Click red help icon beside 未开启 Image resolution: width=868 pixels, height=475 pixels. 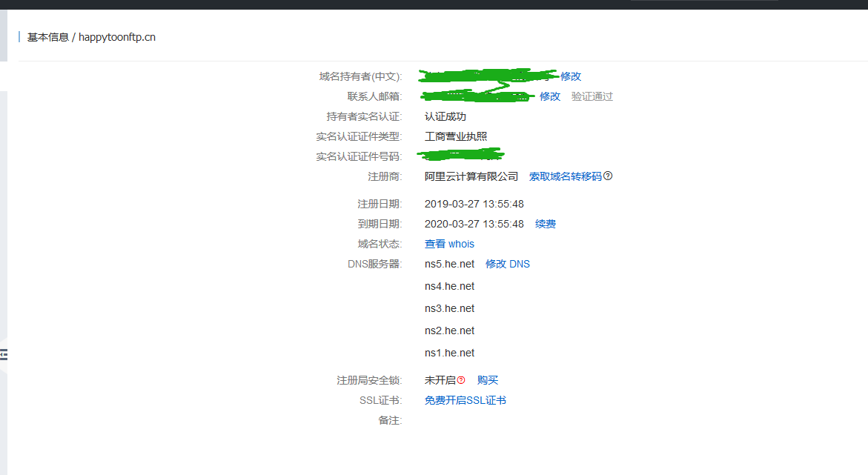point(461,380)
